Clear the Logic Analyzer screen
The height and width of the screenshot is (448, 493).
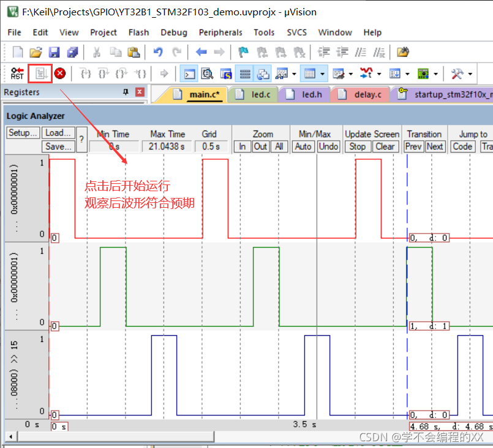point(385,146)
